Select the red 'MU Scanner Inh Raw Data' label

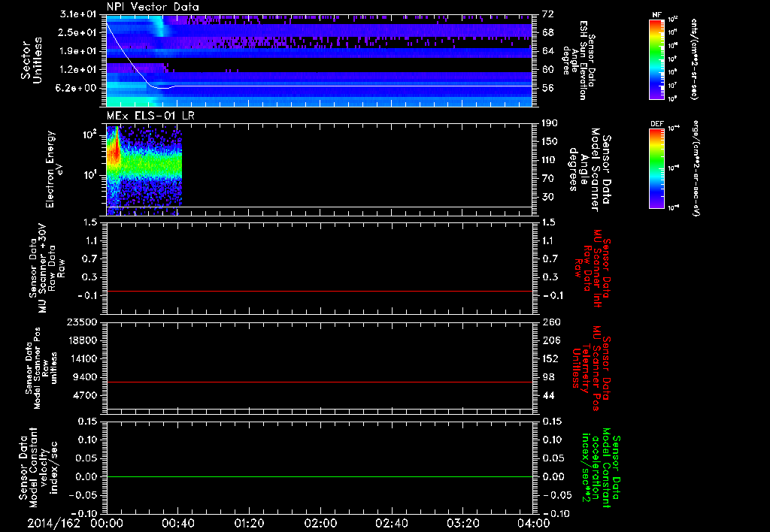tap(592, 268)
